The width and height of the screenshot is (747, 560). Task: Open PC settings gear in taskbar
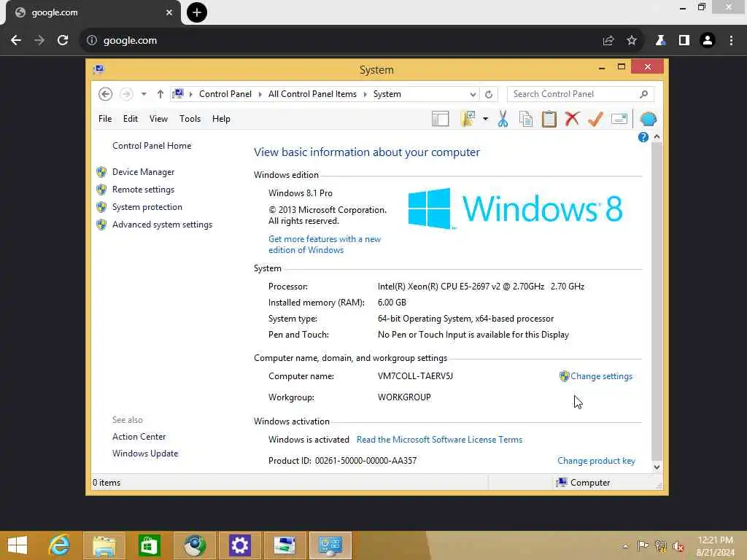coord(239,545)
